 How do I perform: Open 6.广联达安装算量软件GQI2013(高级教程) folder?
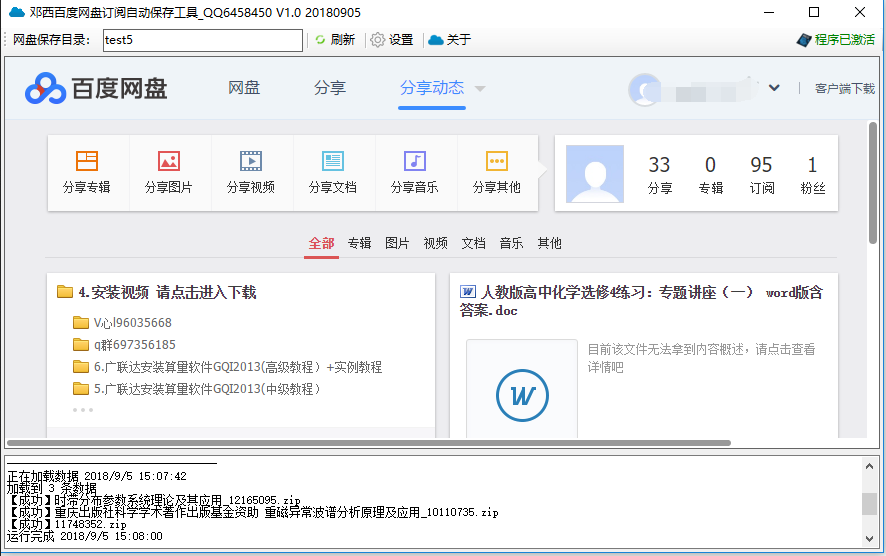coord(238,367)
